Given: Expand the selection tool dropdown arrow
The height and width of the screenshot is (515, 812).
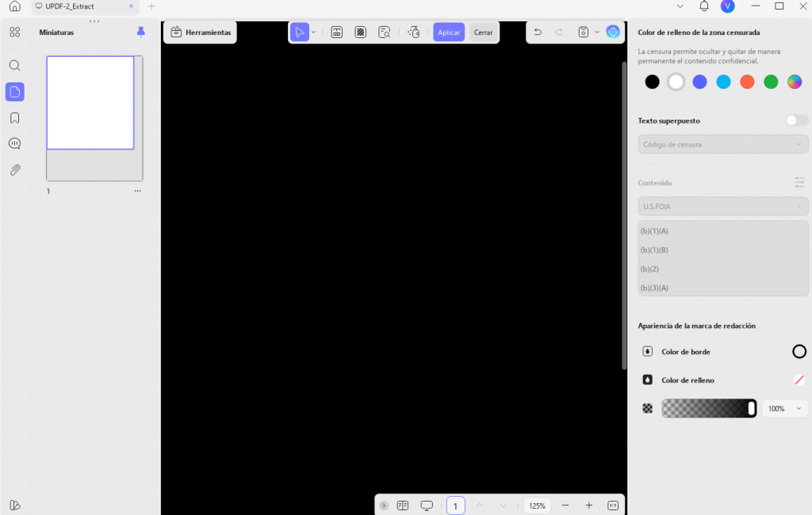Looking at the screenshot, I should (x=314, y=32).
